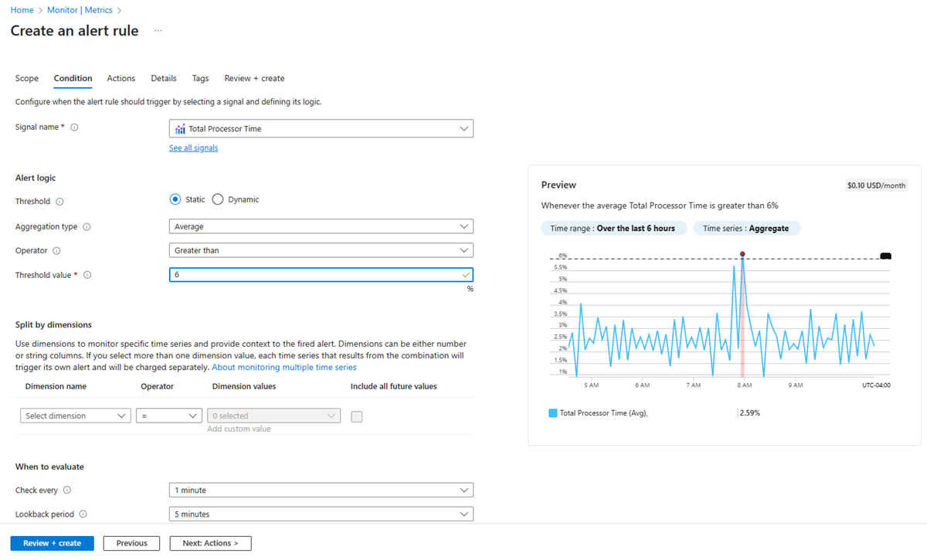This screenshot has width=927, height=560.
Task: Switch to the Details tab
Action: coord(163,78)
